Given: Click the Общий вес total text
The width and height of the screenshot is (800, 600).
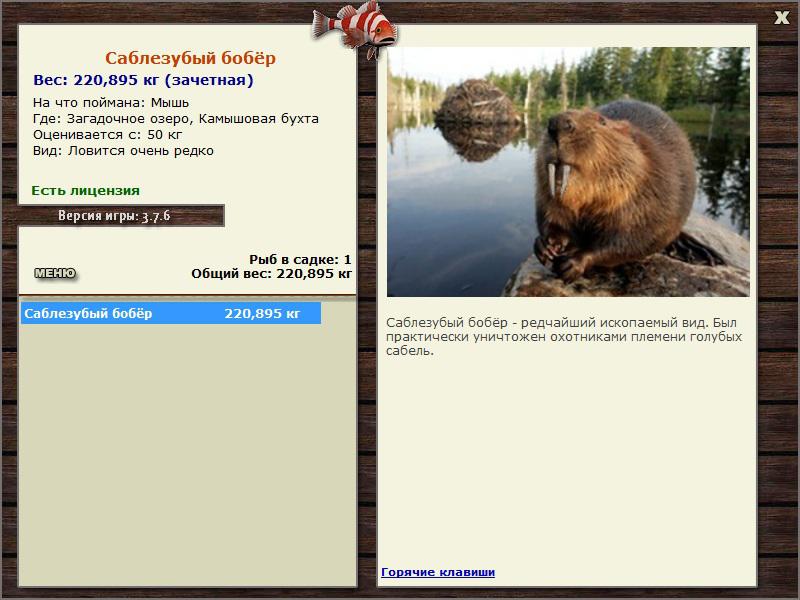Looking at the screenshot, I should [271, 273].
